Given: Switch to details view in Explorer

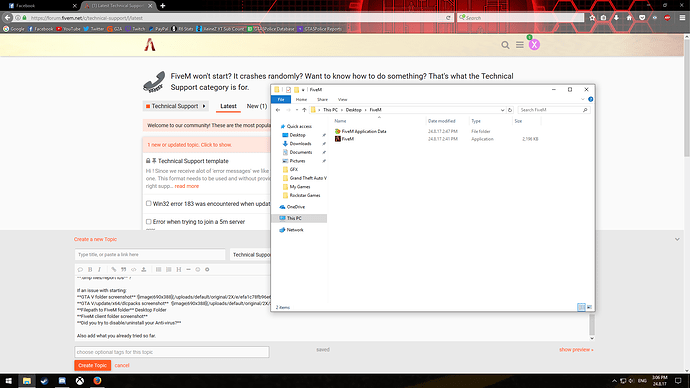Looking at the screenshot, I should (581, 307).
